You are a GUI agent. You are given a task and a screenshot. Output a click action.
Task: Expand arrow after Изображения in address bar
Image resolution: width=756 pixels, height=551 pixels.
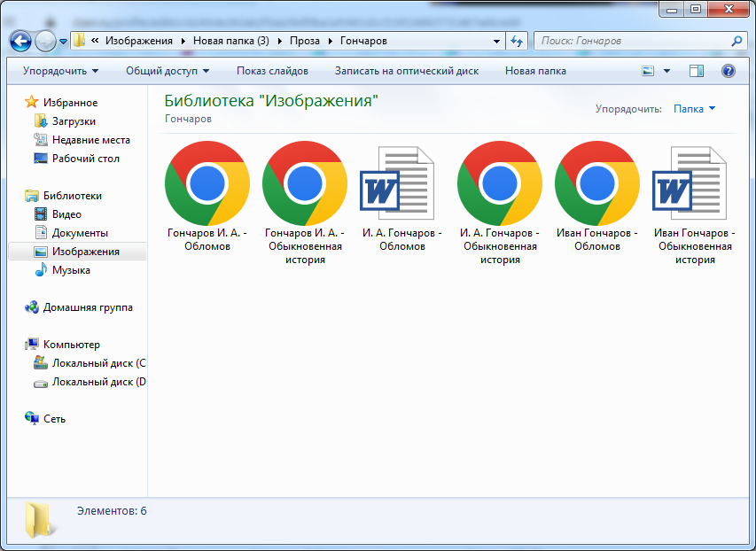coord(183,42)
